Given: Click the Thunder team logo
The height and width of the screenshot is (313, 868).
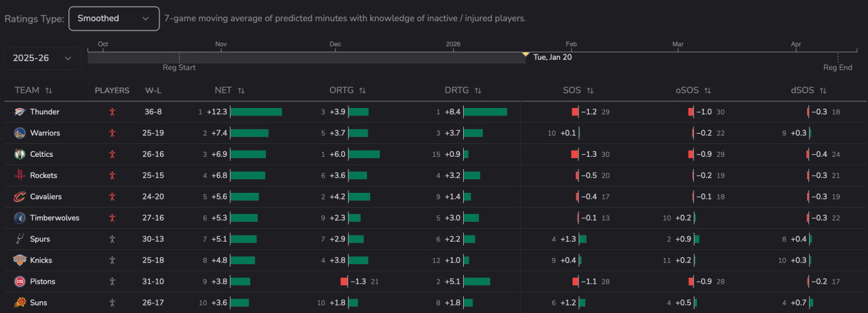Looking at the screenshot, I should coord(20,112).
